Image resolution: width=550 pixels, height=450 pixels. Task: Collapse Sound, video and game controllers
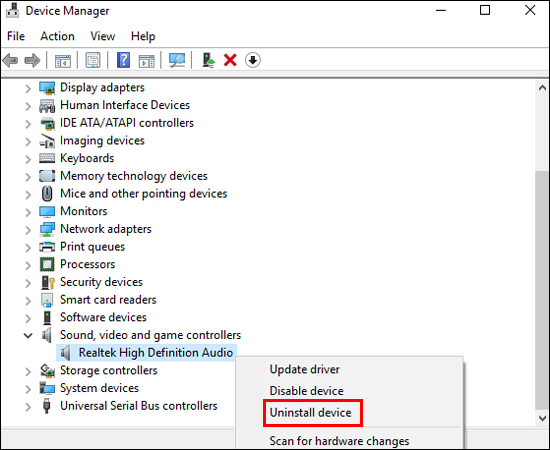[x=28, y=335]
